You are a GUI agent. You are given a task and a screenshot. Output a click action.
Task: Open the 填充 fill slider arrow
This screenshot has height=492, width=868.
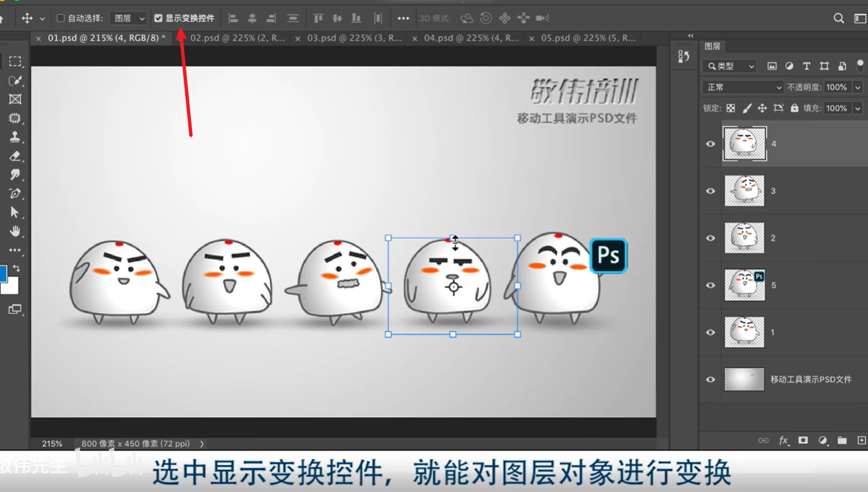858,108
